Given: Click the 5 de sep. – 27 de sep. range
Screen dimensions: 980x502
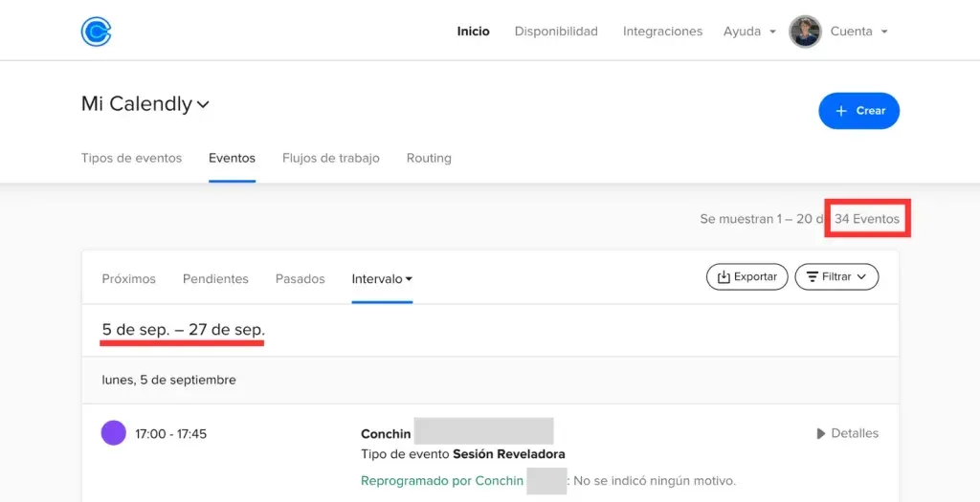Looking at the screenshot, I should click(x=183, y=330).
